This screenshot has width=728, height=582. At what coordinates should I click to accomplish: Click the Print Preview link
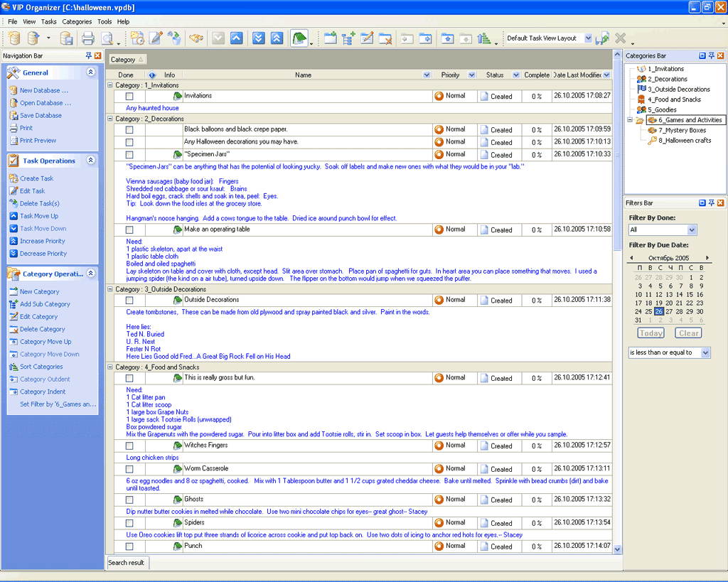point(38,141)
